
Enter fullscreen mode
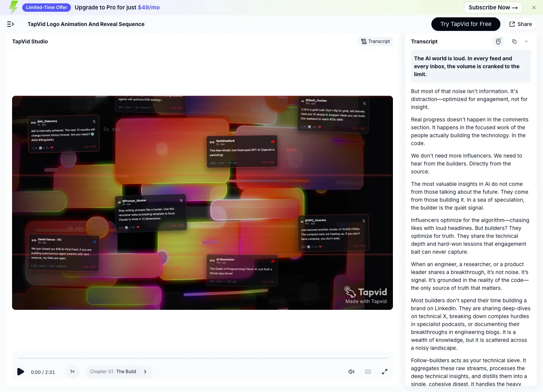click(x=385, y=372)
